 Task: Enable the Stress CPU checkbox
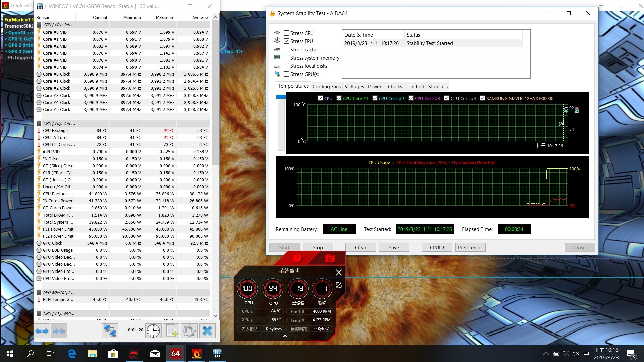tap(286, 33)
